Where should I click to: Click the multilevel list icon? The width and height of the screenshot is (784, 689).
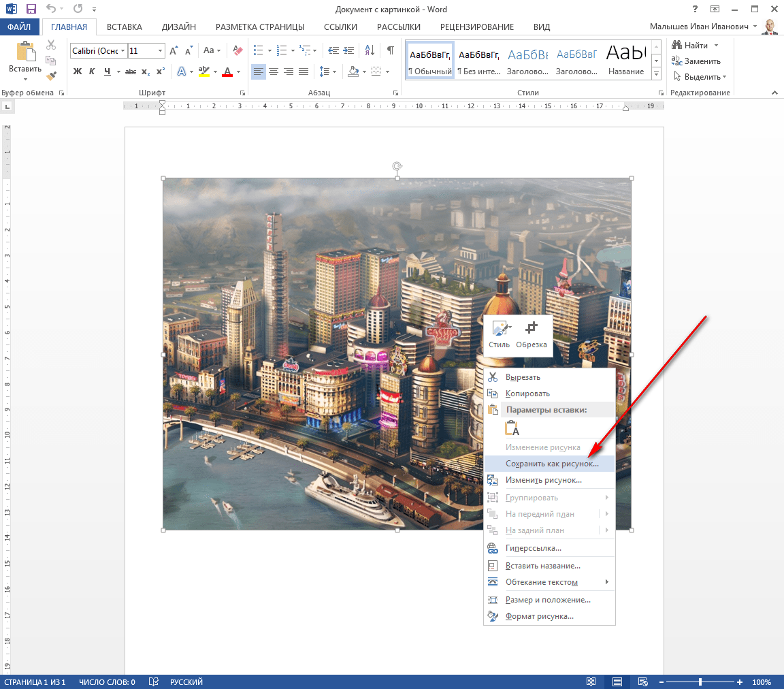click(x=305, y=50)
